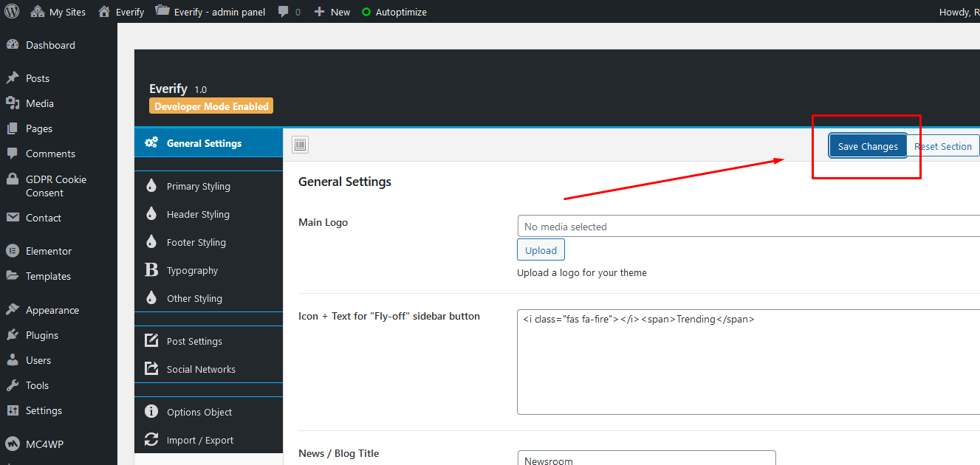Open Plugins in sidebar

point(42,335)
